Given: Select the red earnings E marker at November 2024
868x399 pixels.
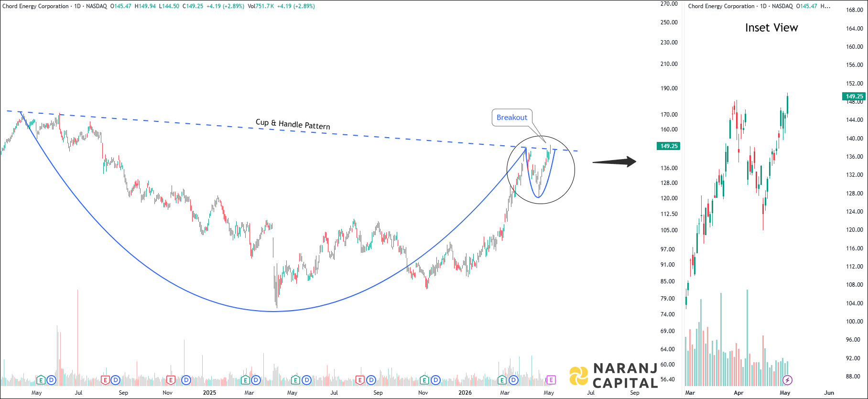Looking at the screenshot, I should point(170,380).
